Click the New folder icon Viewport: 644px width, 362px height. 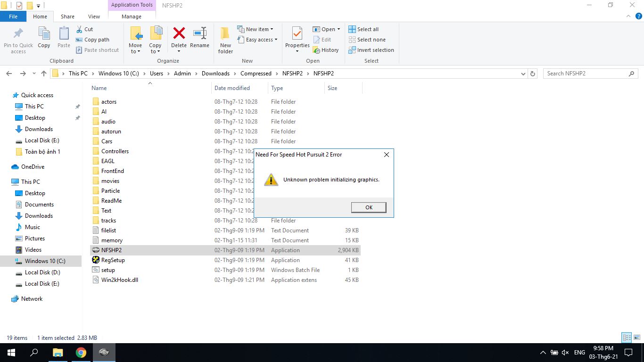pyautogui.click(x=225, y=34)
